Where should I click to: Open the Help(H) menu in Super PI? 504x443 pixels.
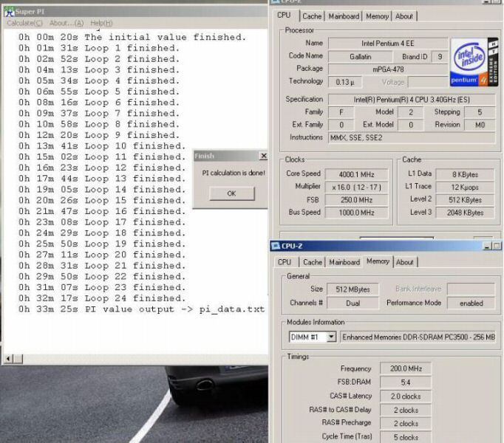(x=101, y=23)
